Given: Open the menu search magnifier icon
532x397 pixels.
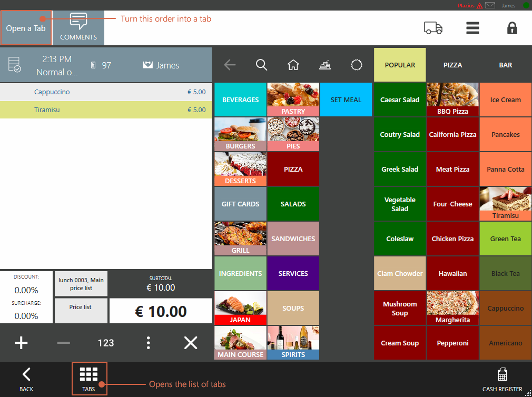Looking at the screenshot, I should point(262,65).
